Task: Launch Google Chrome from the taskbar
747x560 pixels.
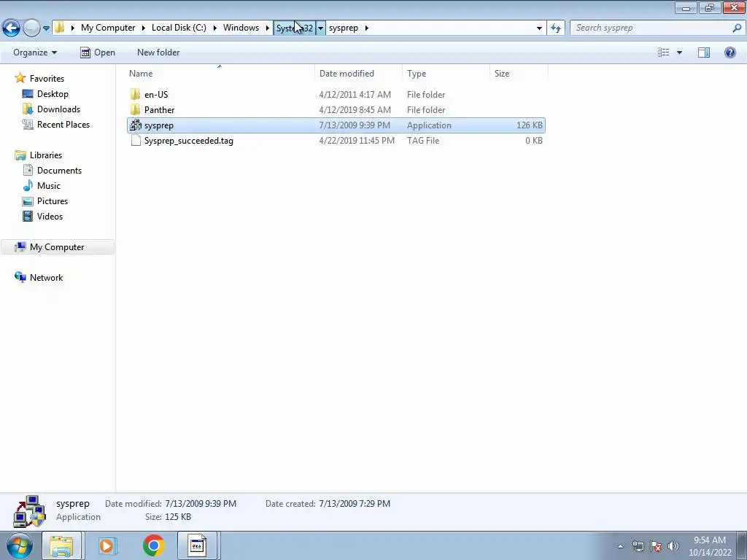Action: [x=153, y=545]
